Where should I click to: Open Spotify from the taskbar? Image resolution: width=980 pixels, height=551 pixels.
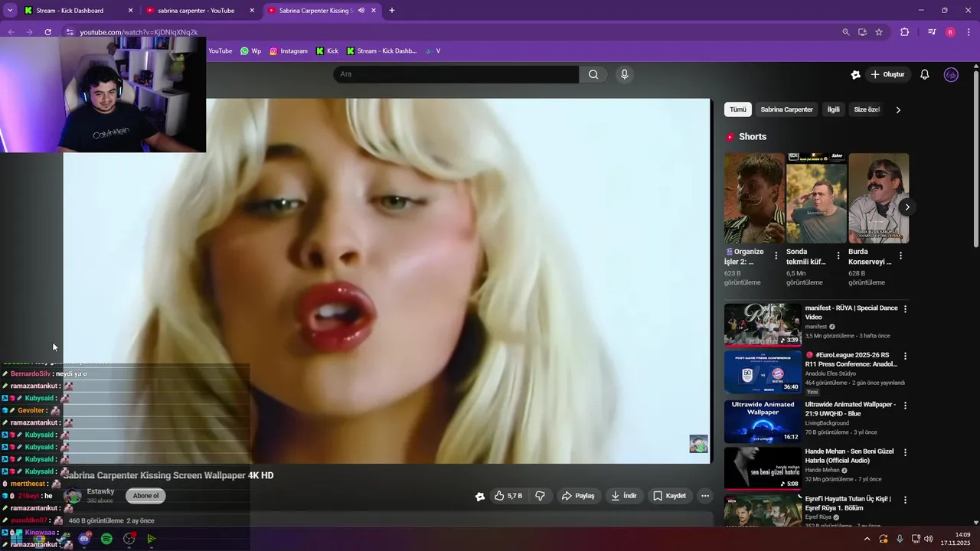coord(106,539)
